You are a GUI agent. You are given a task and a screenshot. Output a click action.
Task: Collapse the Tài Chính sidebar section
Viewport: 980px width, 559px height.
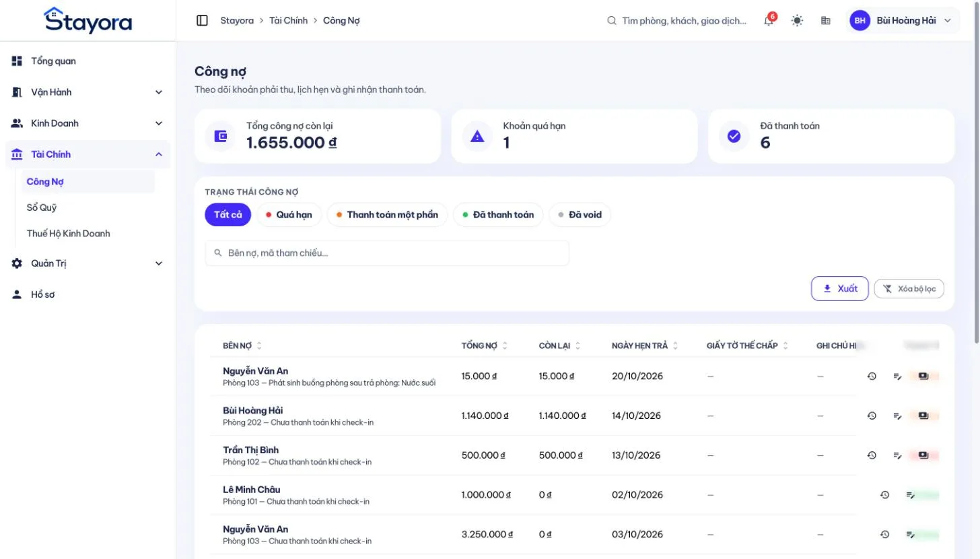coord(87,154)
